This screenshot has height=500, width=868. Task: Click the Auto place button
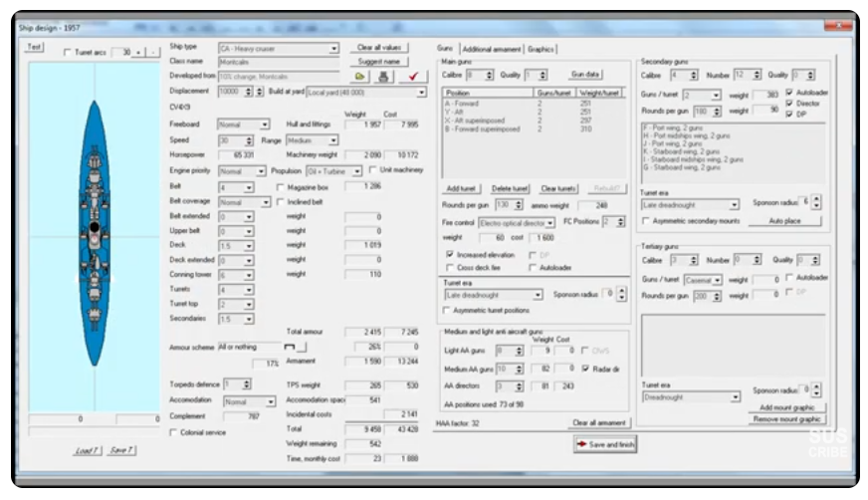coord(785,221)
